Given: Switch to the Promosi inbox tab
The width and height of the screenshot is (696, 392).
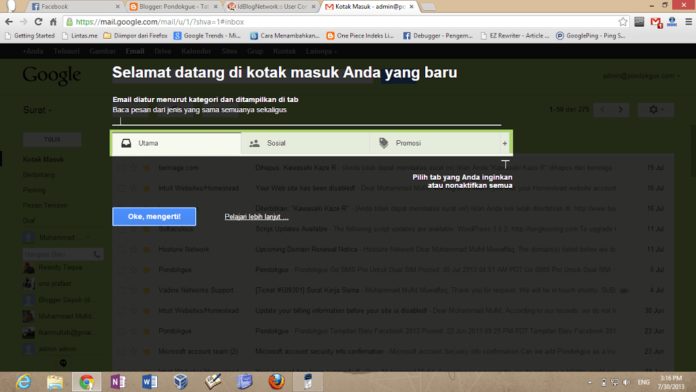Looking at the screenshot, I should click(x=434, y=143).
